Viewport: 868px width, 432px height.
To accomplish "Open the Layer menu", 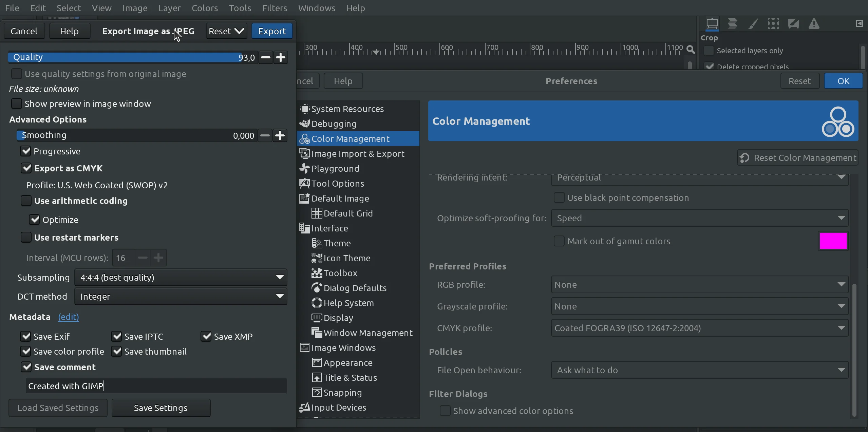I will pos(169,8).
